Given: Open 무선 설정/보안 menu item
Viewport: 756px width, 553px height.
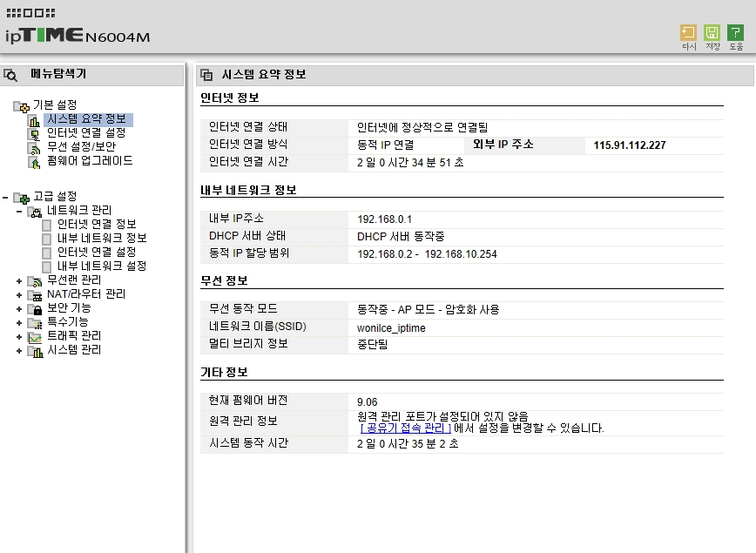Looking at the screenshot, I should (82, 146).
